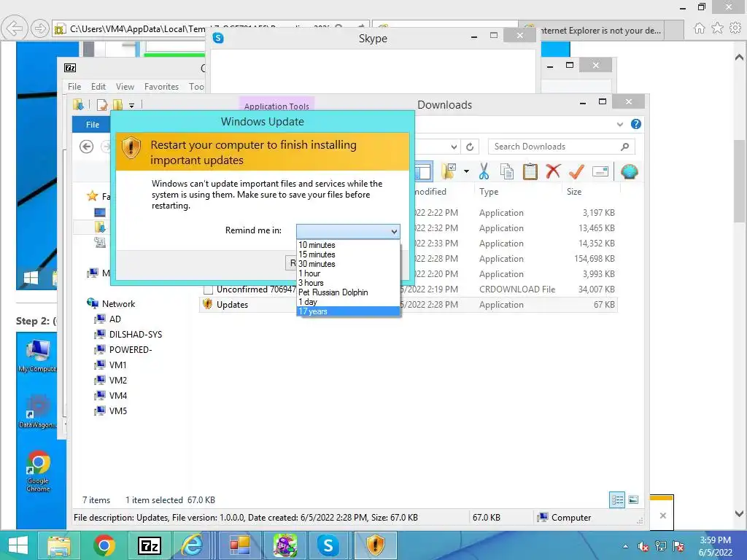Image resolution: width=747 pixels, height=560 pixels.
Task: Open the View menu in 7-Zip
Action: [125, 87]
